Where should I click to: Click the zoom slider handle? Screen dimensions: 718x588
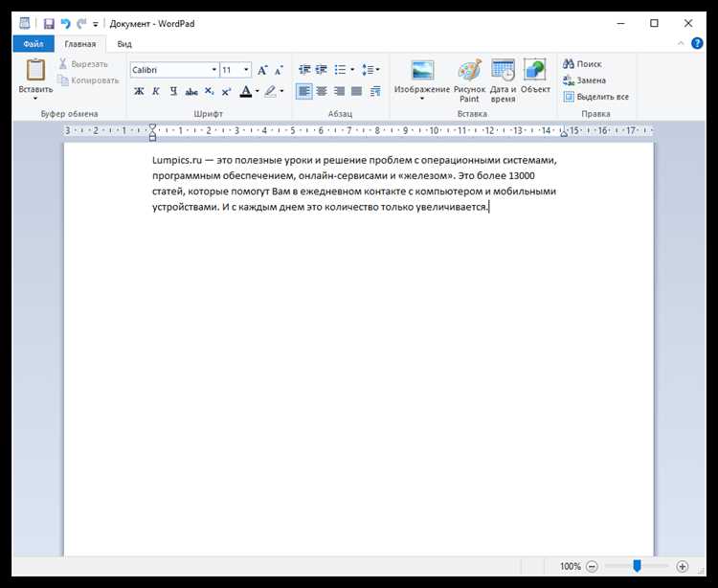point(637,566)
